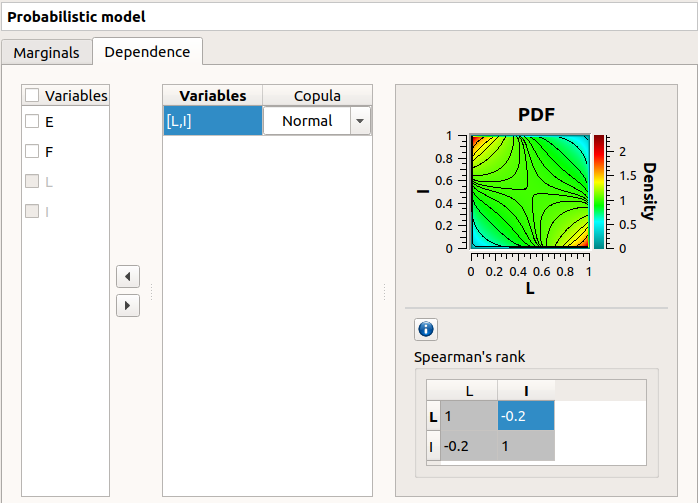
Task: Click the density color bar legend
Action: (598, 191)
